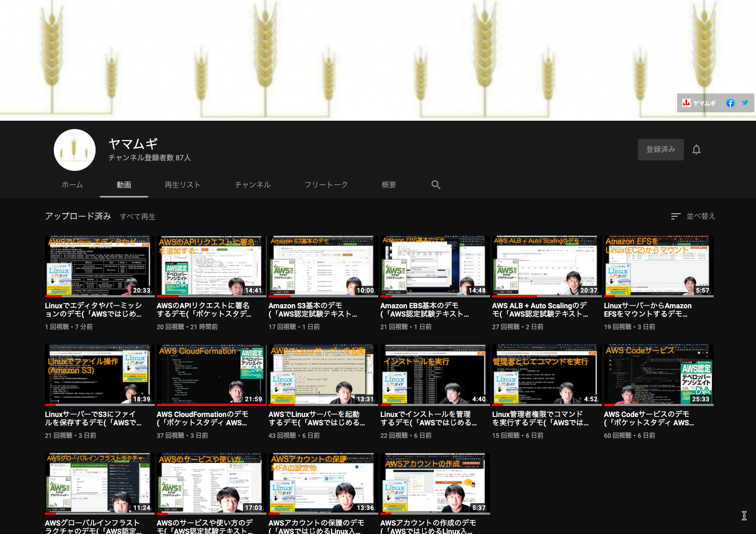Screen dimensions: 756x534
Task: Open Linuxでエディタやパーミッション video thumbnail
Action: click(99, 266)
